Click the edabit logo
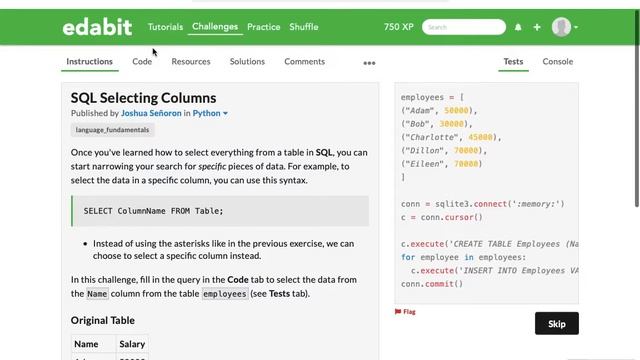640x360 pixels. 97,27
